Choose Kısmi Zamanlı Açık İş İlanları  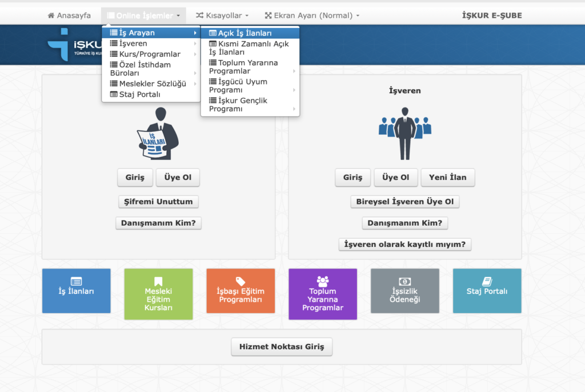(x=249, y=47)
